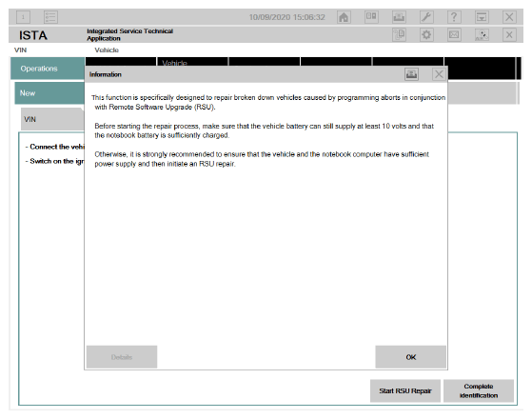Click the Complete identification button

(479, 390)
